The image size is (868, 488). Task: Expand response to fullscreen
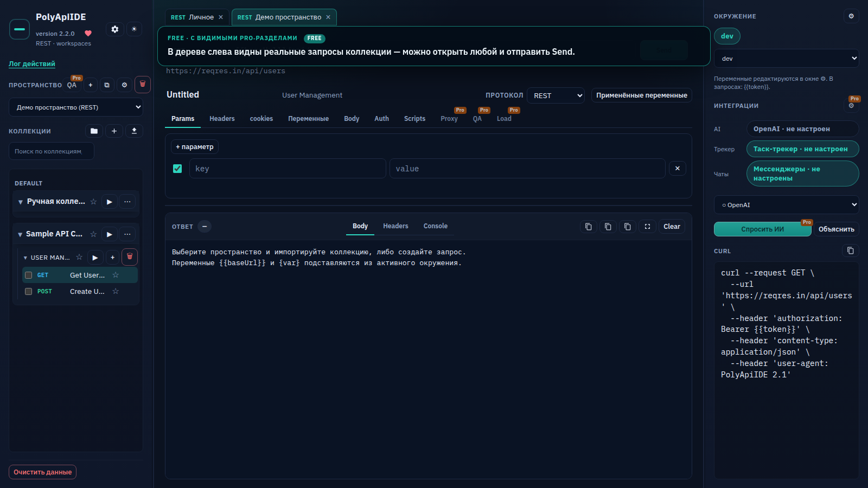click(647, 227)
